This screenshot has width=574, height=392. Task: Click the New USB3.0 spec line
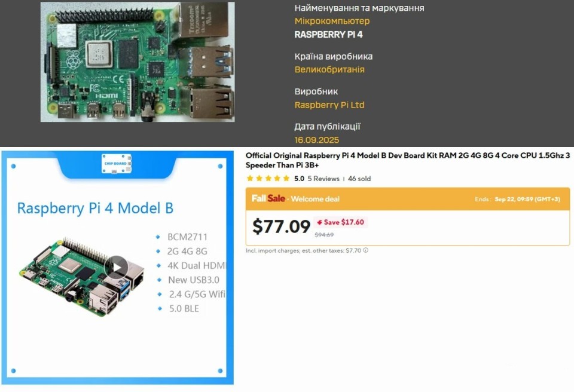(194, 280)
